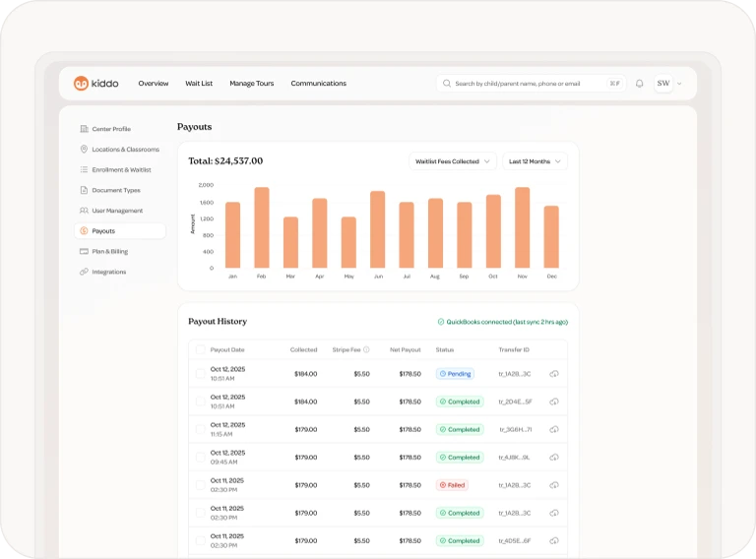The image size is (756, 559).
Task: Expand the SW account menu chevron
Action: pyautogui.click(x=679, y=84)
